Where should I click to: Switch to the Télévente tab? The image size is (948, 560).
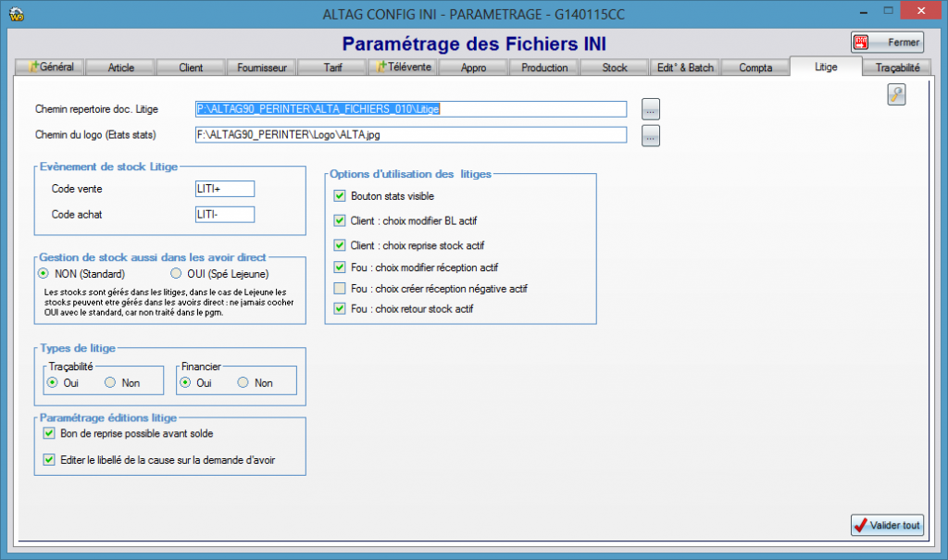tap(403, 67)
